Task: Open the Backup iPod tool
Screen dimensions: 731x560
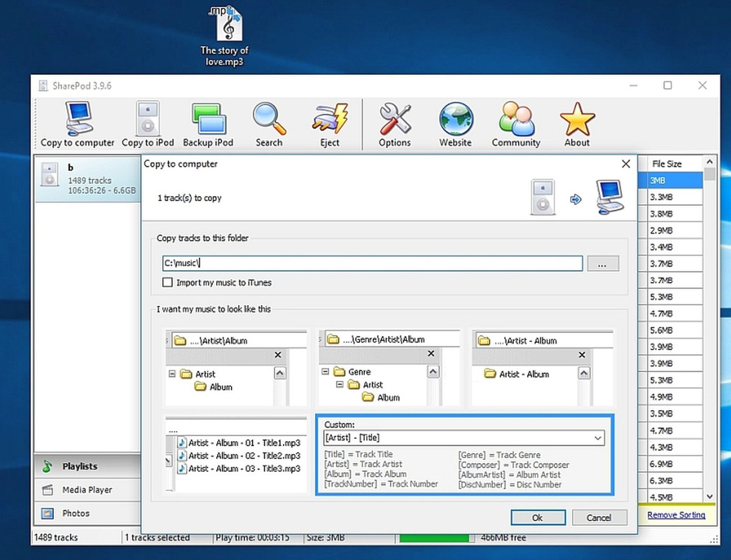Action: 208,125
